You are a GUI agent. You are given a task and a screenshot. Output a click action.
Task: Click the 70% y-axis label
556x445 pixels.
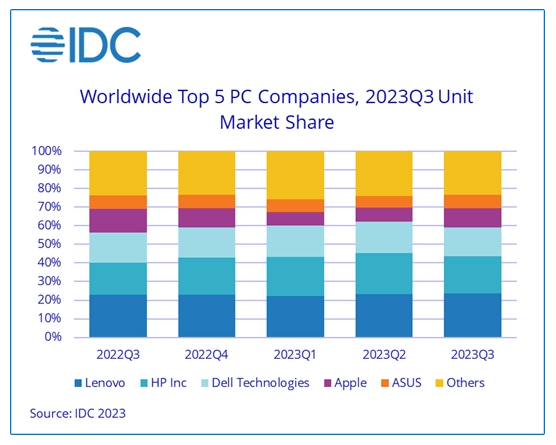49,207
